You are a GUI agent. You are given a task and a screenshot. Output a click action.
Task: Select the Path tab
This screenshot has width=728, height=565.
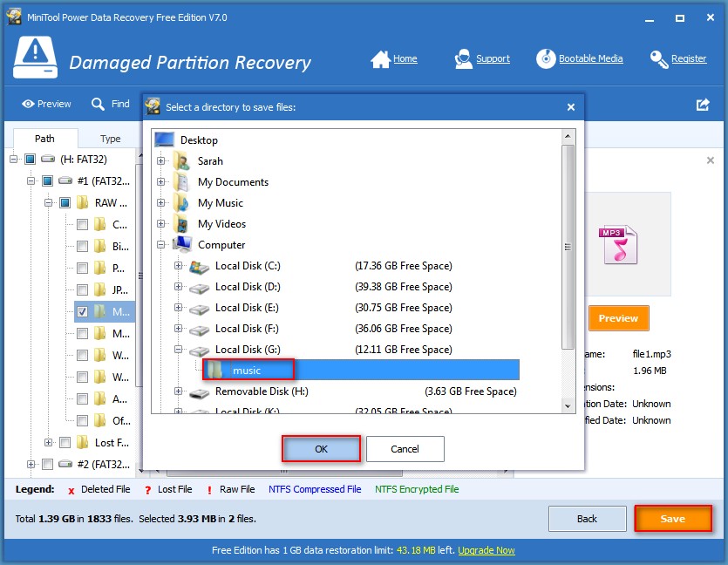pos(44,139)
